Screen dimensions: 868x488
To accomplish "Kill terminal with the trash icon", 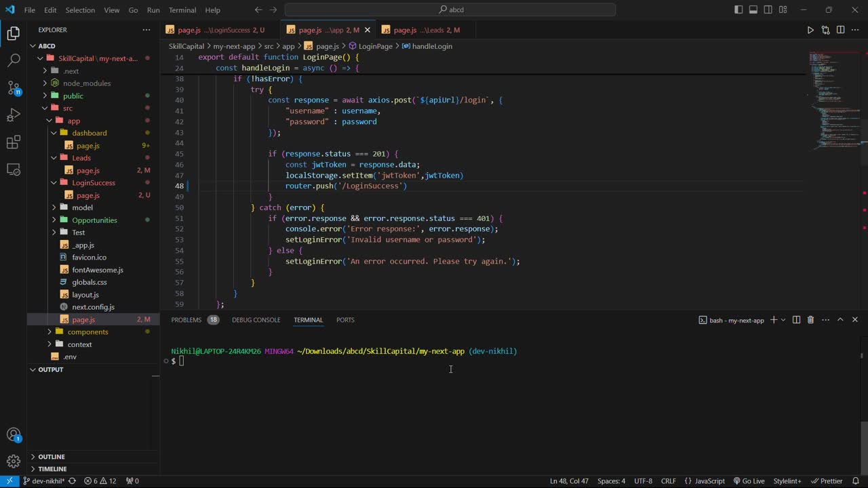I will [x=810, y=320].
